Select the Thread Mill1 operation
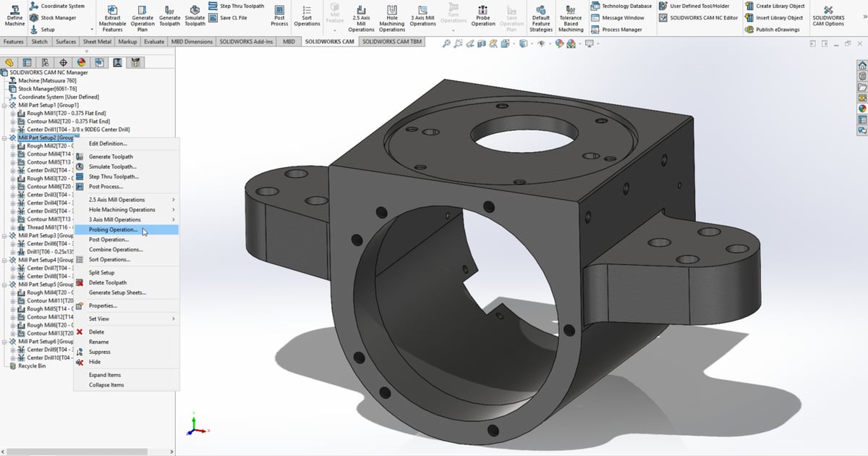This screenshot has width=868, height=456. 49,227
